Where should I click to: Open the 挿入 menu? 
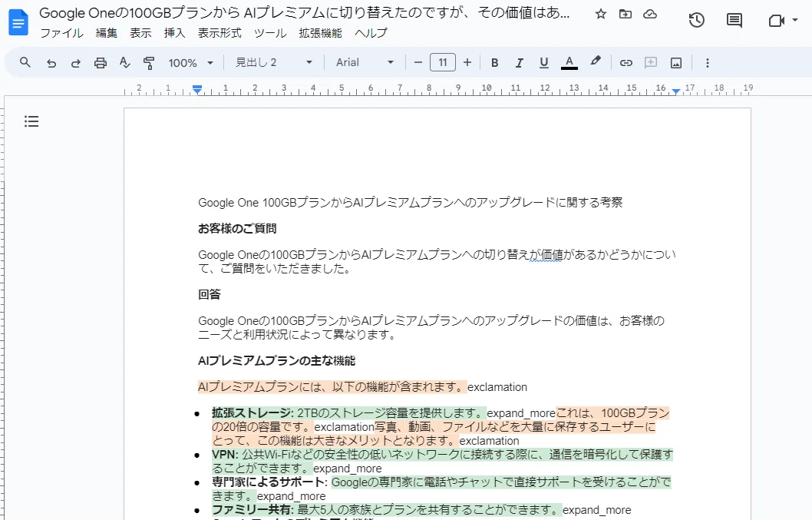point(174,33)
